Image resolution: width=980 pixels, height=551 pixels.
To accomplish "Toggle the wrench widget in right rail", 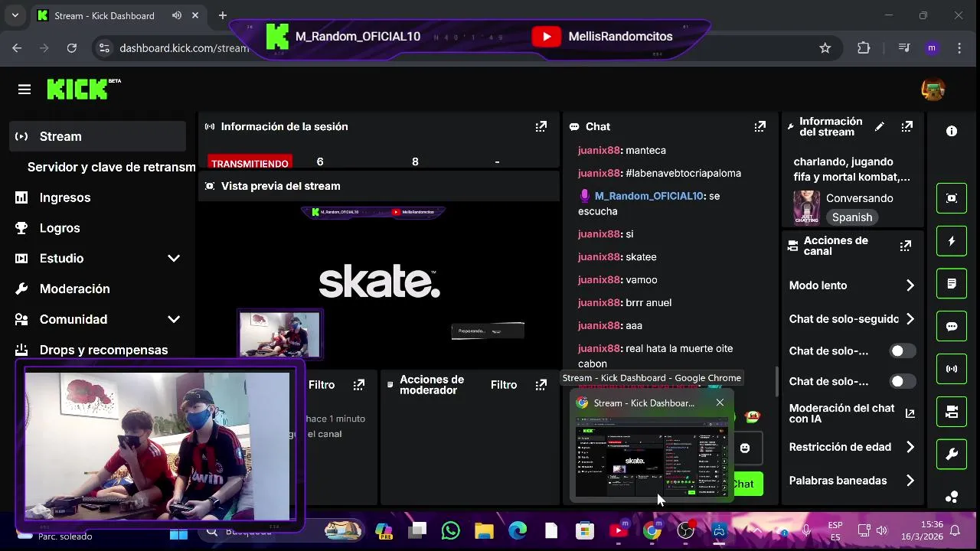I will coord(952,455).
